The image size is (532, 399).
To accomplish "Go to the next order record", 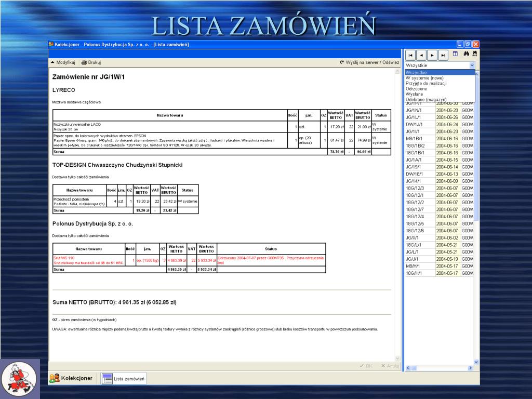I will click(x=432, y=55).
